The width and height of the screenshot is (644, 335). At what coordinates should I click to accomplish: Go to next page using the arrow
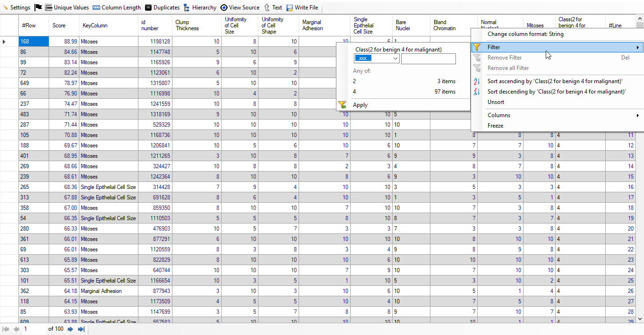(x=70, y=329)
